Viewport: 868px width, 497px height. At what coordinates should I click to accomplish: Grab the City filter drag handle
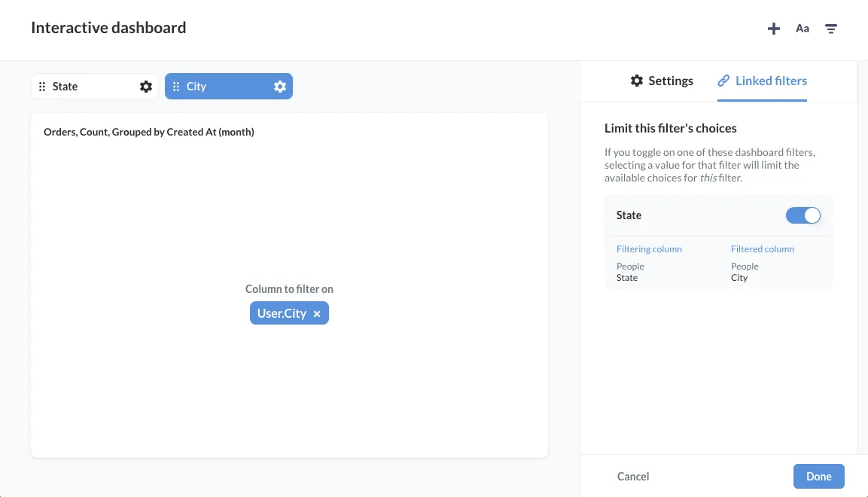[x=176, y=87]
